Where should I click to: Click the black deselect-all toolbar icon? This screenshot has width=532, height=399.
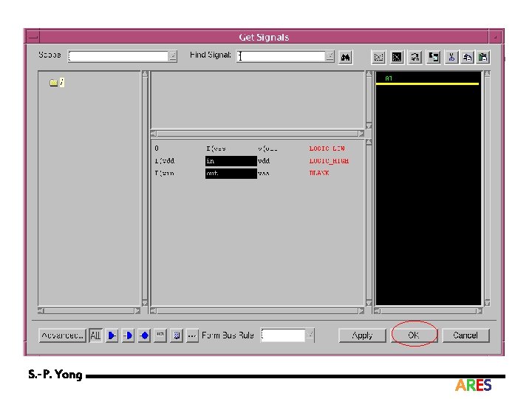396,57
